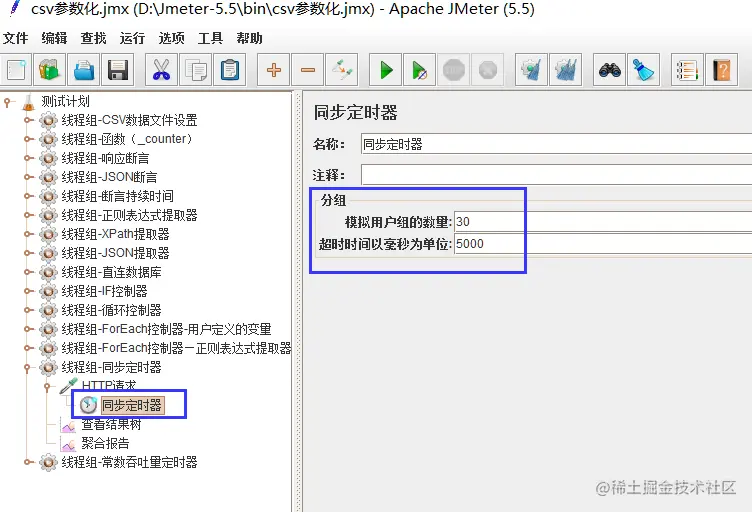
Task: Select 线程组-ForEach控制器-用户定义的变量 row
Action: tap(166, 329)
